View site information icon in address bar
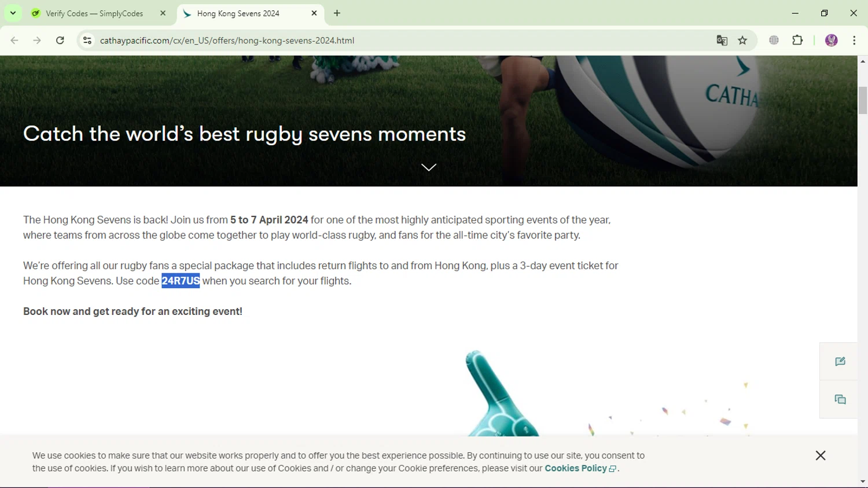The height and width of the screenshot is (488, 868). [87, 41]
